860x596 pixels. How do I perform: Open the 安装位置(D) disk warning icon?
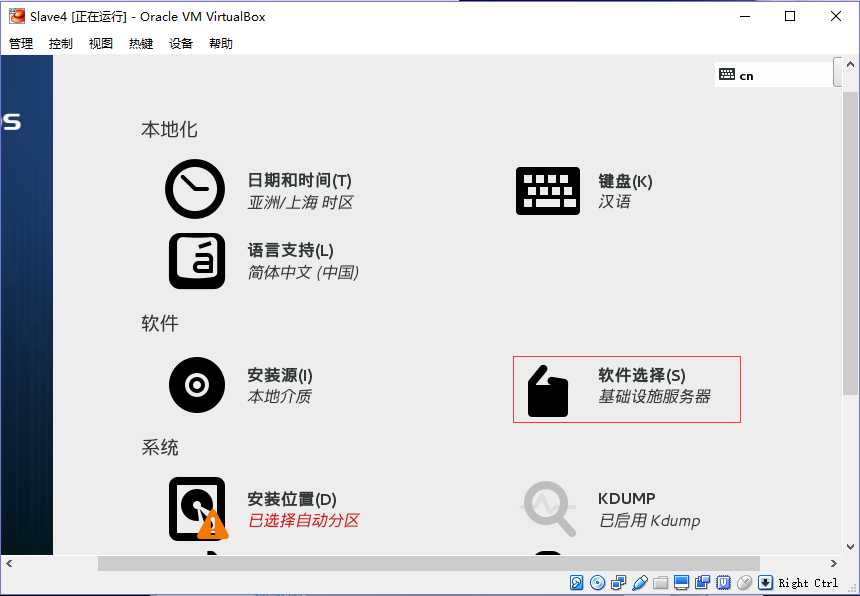click(197, 509)
